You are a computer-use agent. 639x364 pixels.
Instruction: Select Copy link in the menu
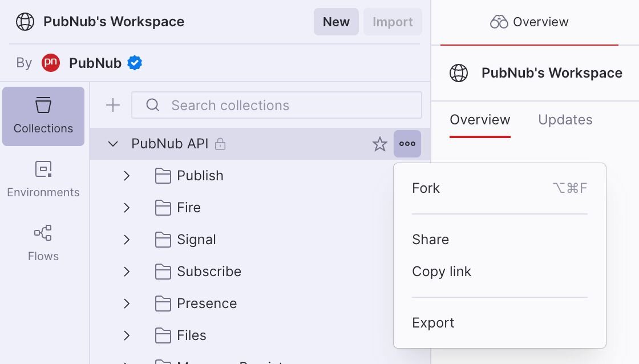coord(500,272)
